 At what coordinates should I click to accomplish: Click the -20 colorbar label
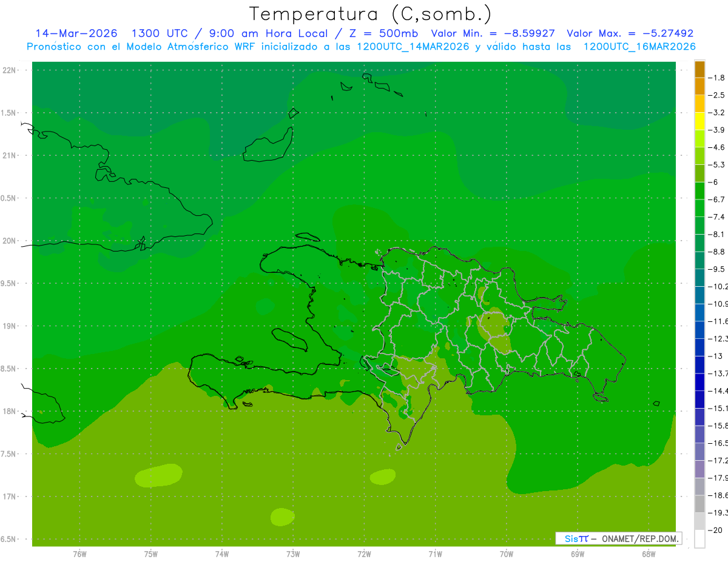point(716,530)
